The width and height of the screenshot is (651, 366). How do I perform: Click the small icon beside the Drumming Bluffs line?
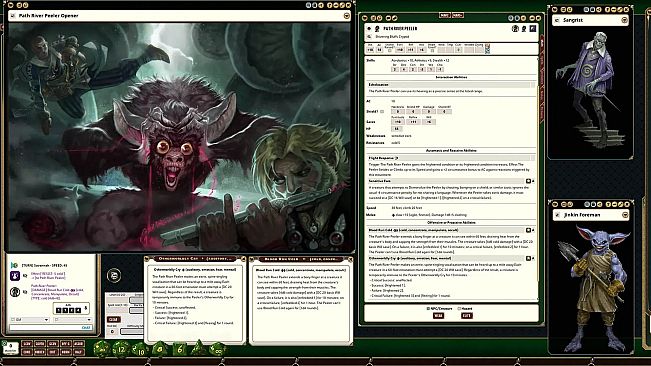click(369, 37)
